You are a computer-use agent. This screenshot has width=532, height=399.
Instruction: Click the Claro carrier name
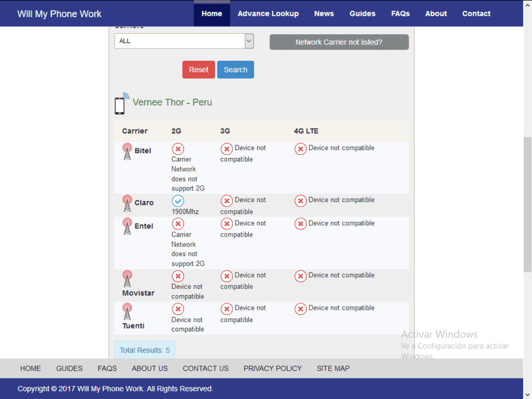pyautogui.click(x=144, y=203)
